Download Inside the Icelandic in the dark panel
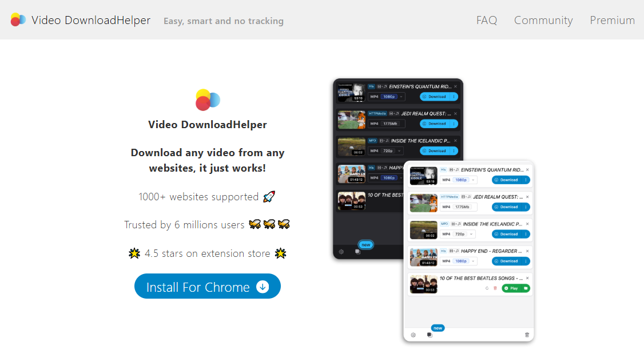Image resolution: width=644 pixels, height=357 pixels. (435, 151)
